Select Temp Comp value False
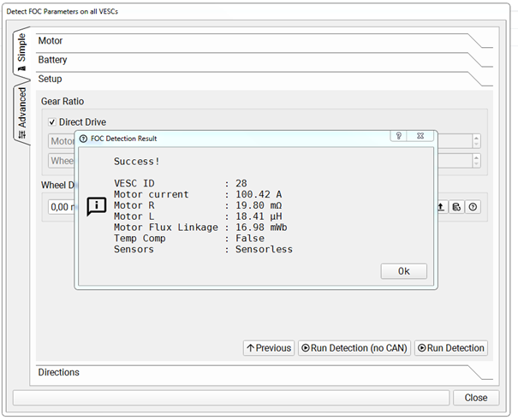Image resolution: width=518 pixels, height=420 pixels. click(250, 238)
